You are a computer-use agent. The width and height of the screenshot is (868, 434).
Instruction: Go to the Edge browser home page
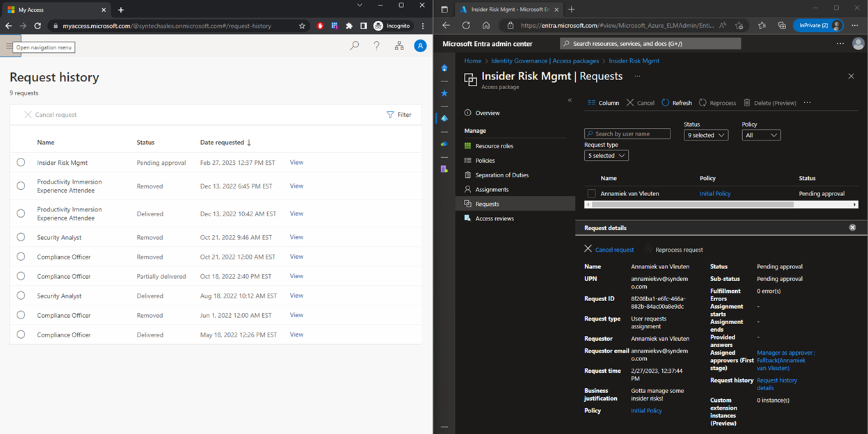click(485, 25)
